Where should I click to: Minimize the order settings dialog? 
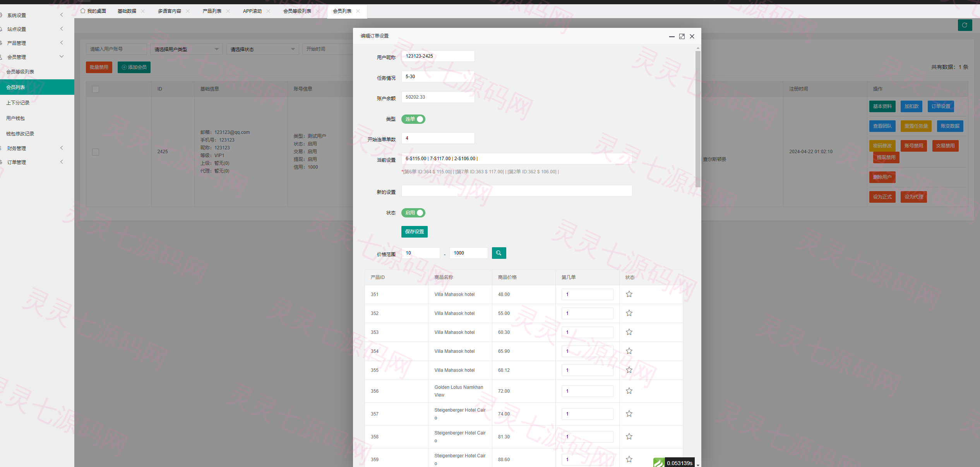pyautogui.click(x=672, y=36)
